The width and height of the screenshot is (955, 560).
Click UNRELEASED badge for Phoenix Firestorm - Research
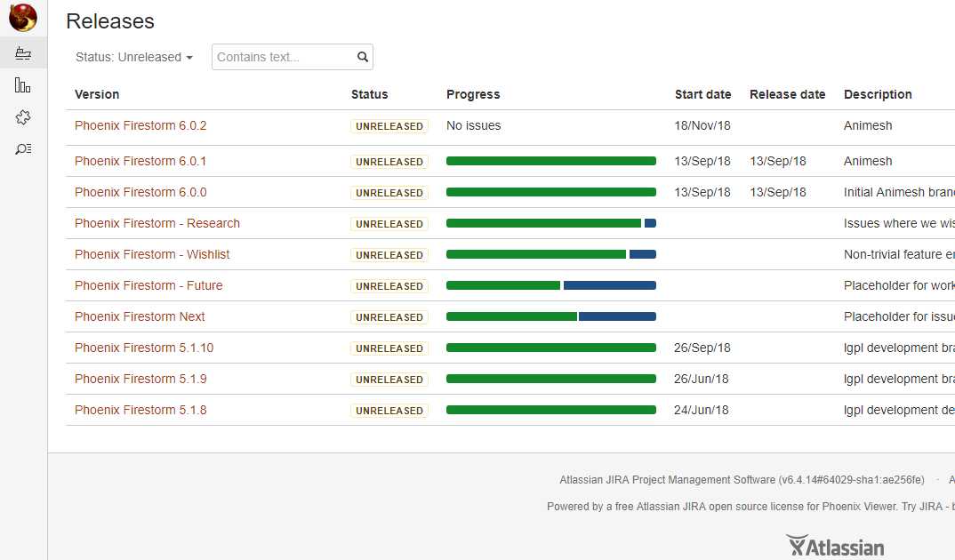389,223
